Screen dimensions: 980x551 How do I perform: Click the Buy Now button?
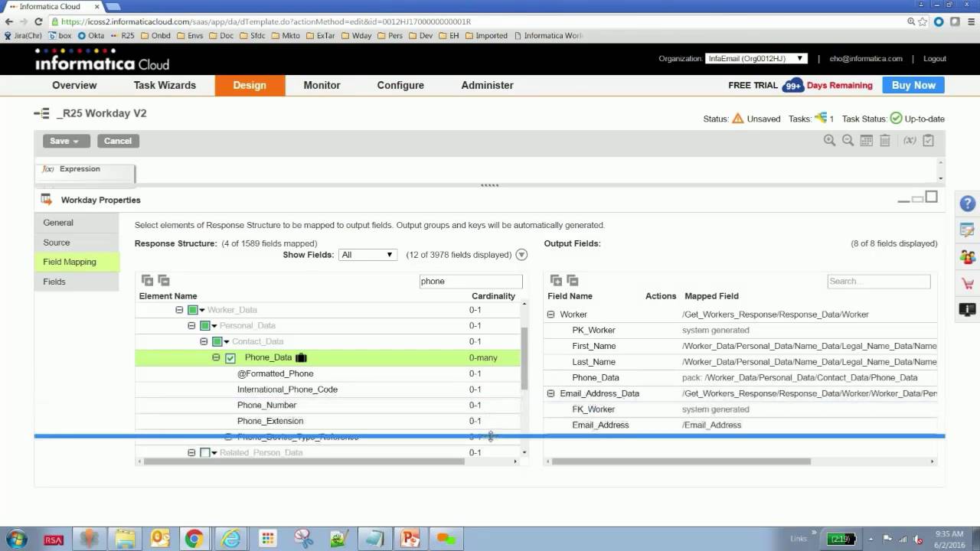click(x=913, y=85)
